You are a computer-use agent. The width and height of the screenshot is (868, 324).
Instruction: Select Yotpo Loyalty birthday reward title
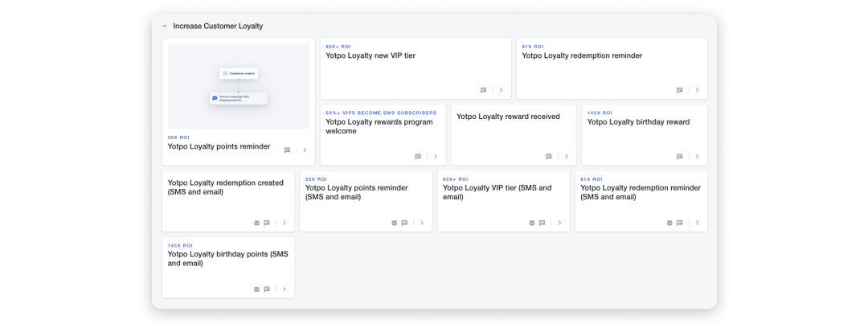638,122
